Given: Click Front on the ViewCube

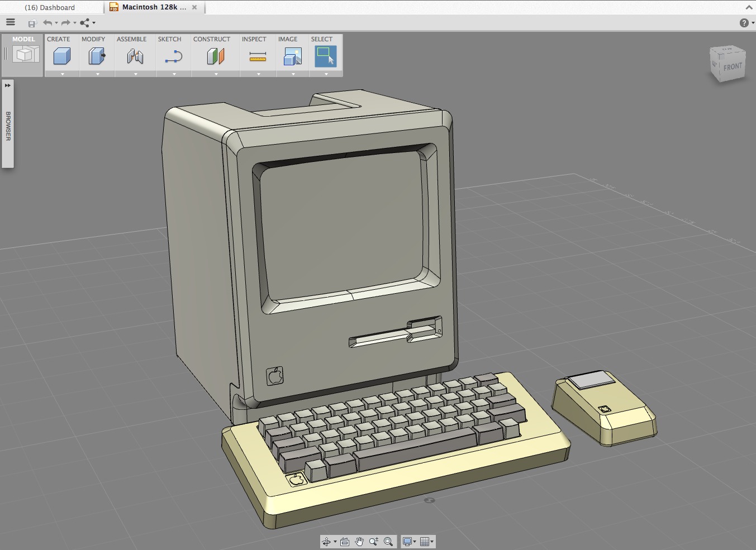Looking at the screenshot, I should pos(733,67).
